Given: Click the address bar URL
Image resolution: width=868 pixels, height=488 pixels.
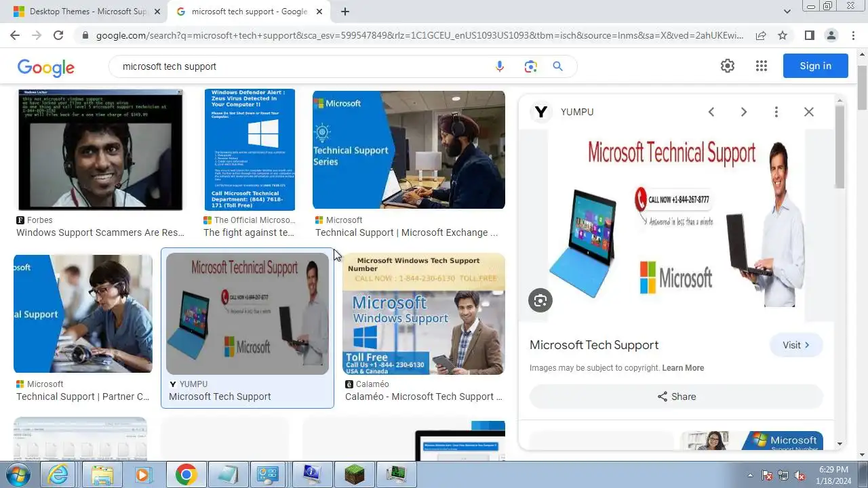Looking at the screenshot, I should 420,35.
